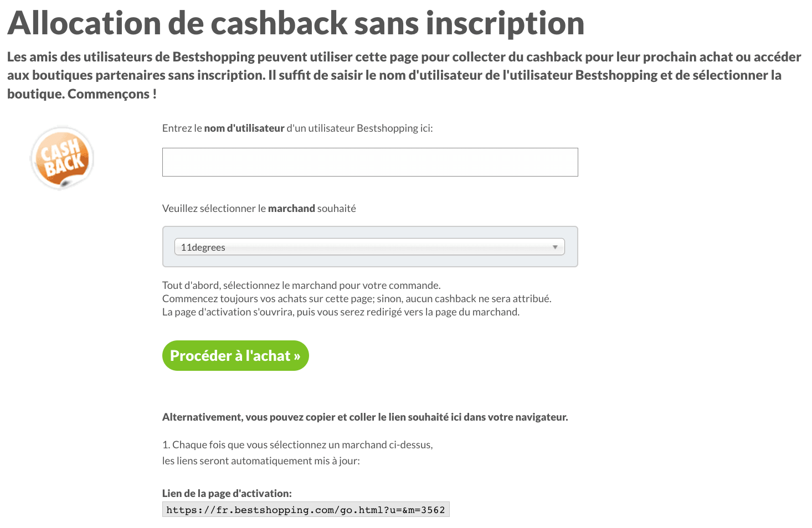Click the Bestshopping username input field

(369, 162)
